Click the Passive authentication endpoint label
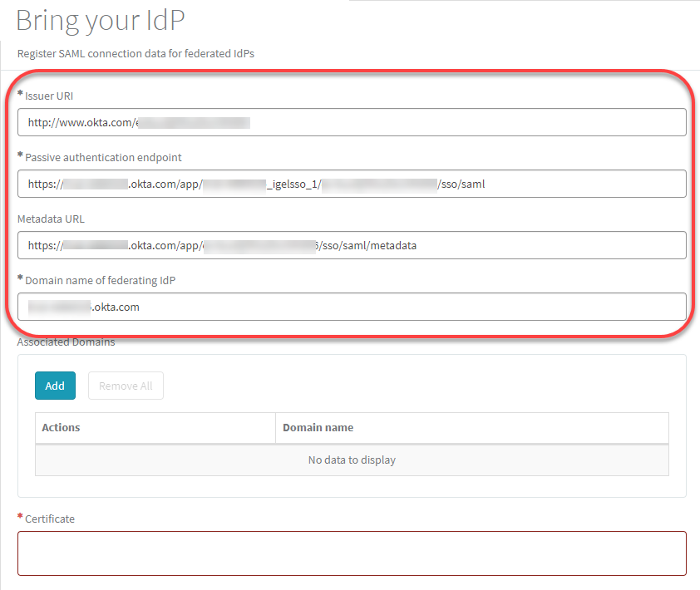 click(103, 157)
